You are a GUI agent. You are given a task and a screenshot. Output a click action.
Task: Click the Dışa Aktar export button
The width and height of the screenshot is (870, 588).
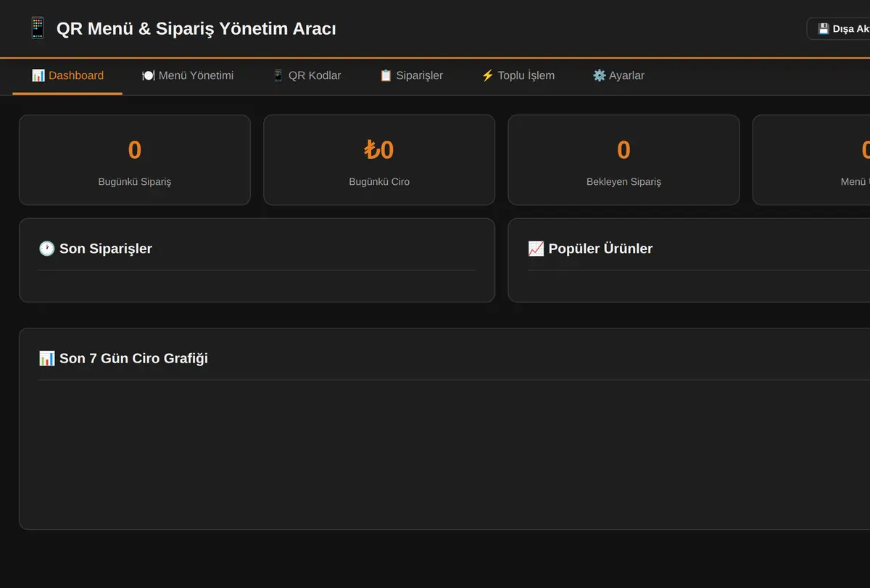pos(839,29)
